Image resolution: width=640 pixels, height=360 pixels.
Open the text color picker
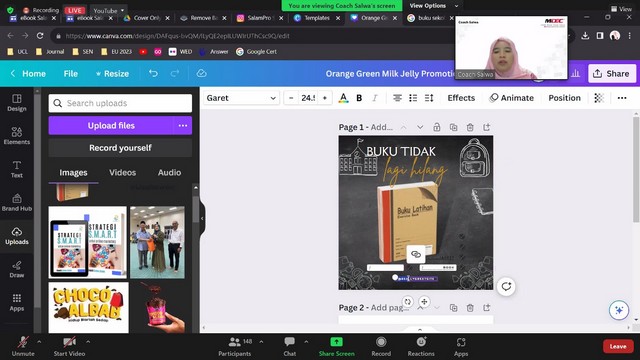(x=344, y=98)
